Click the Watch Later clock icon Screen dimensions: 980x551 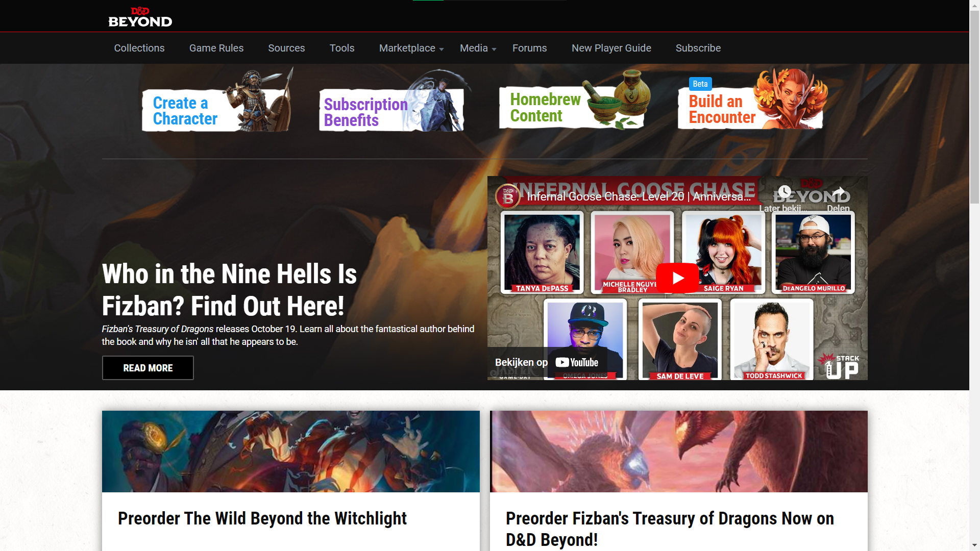pos(784,192)
